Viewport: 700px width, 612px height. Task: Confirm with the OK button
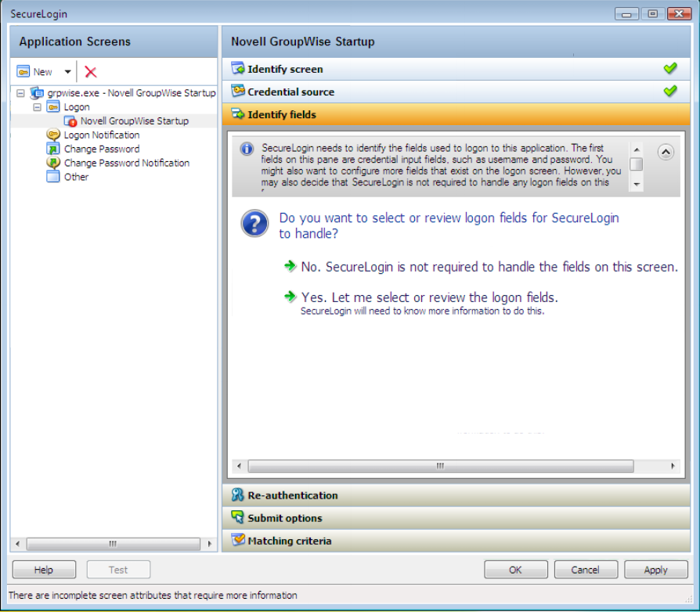(516, 570)
